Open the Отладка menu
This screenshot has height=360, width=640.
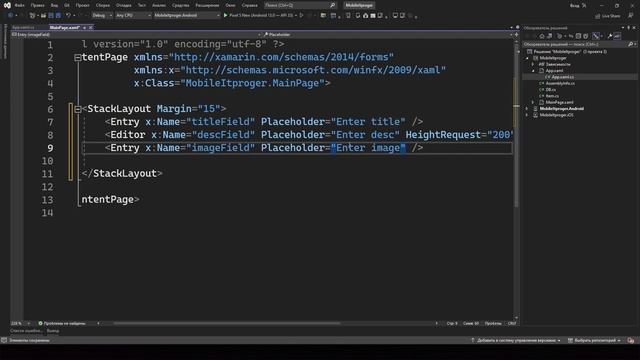click(124, 5)
